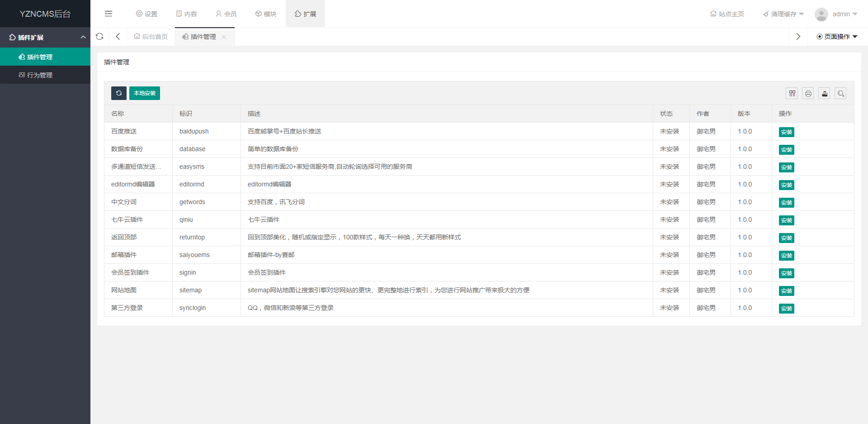
Task: Click the print table icon
Action: tap(808, 94)
